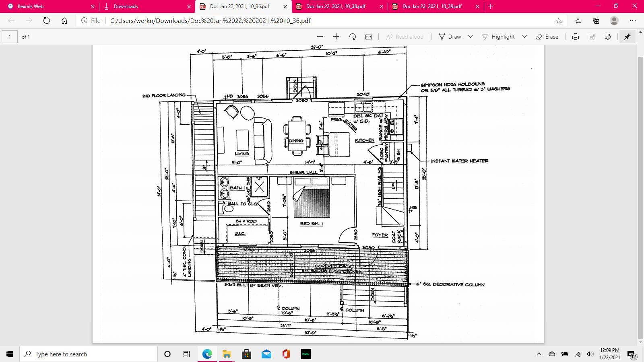644x362 pixels.
Task: Add this page to favorites star
Action: pyautogui.click(x=559, y=21)
